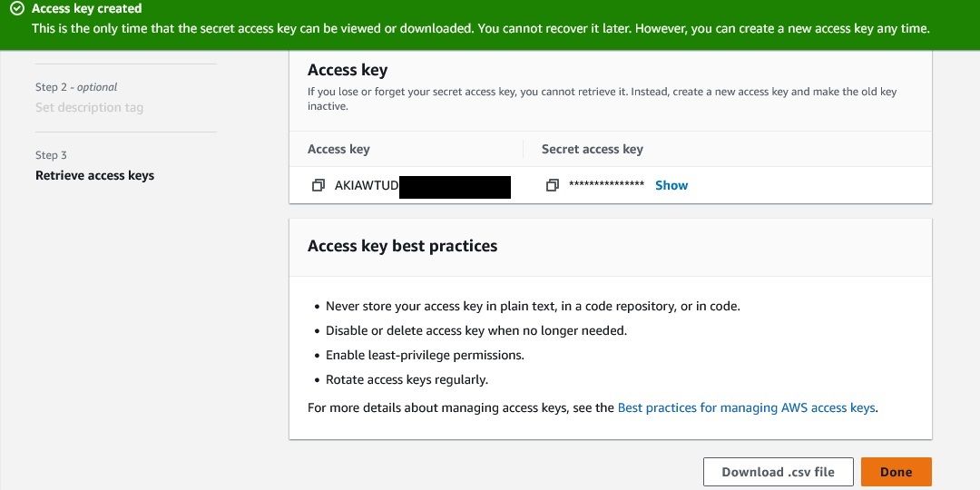Click the Access key panel heading
Image resolution: width=980 pixels, height=490 pixels.
[348, 70]
